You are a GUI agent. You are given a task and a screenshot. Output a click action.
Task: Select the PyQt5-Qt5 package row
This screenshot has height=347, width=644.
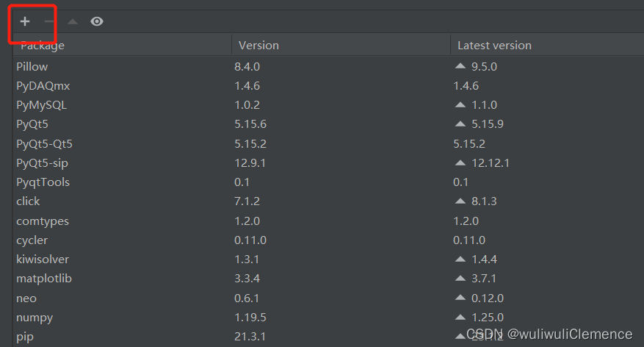328,143
